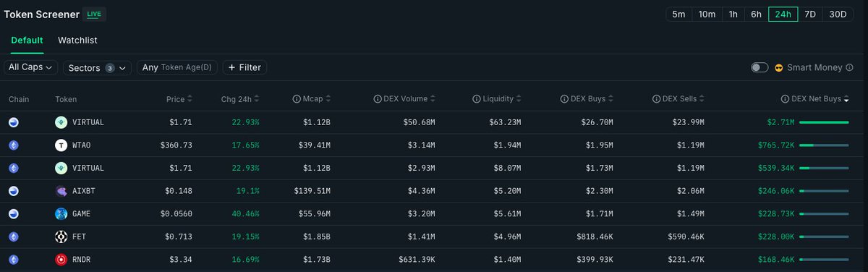Click the AIXBT token logo icon

coord(61,191)
